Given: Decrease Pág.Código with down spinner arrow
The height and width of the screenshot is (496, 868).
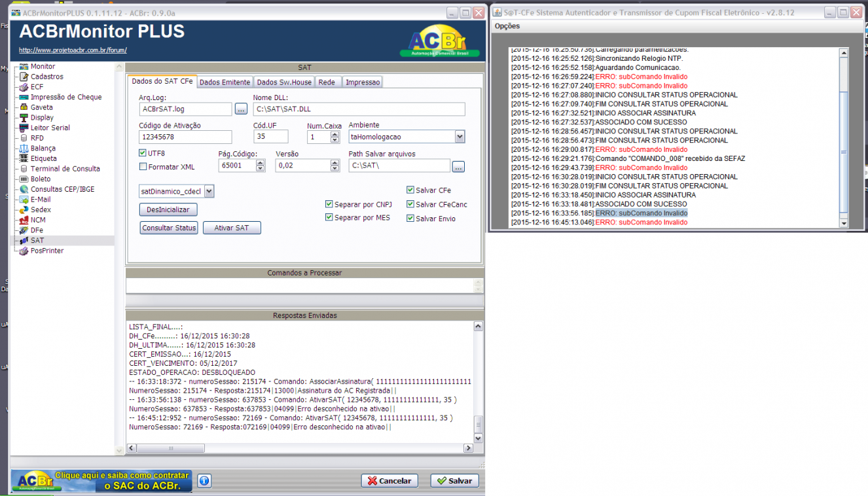Looking at the screenshot, I should pos(261,169).
